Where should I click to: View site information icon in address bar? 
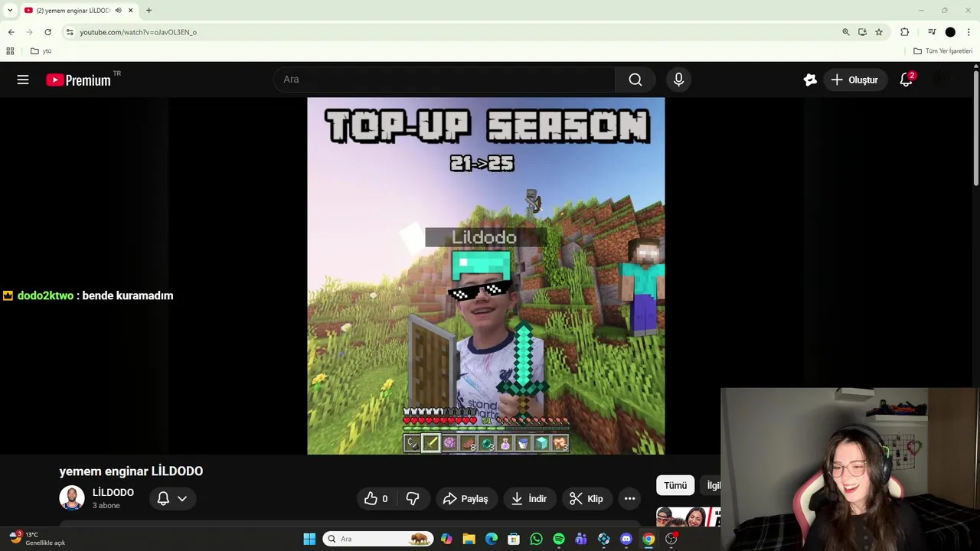(70, 32)
